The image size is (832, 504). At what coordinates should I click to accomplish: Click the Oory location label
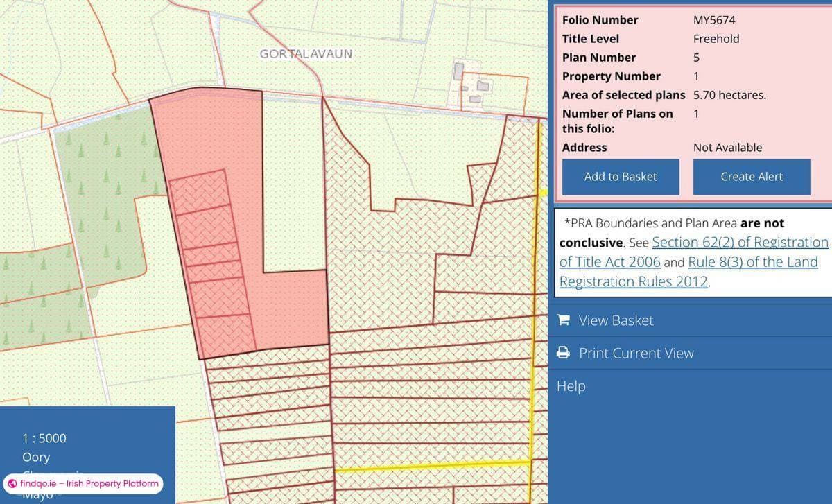[x=36, y=458]
